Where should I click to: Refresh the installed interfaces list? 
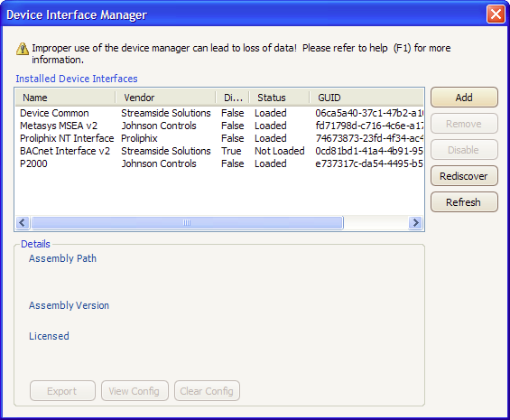[x=464, y=202]
